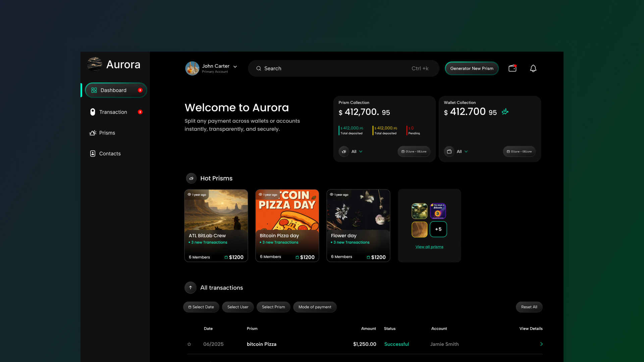
Task: Open the Flower day prism card
Action: 358,226
